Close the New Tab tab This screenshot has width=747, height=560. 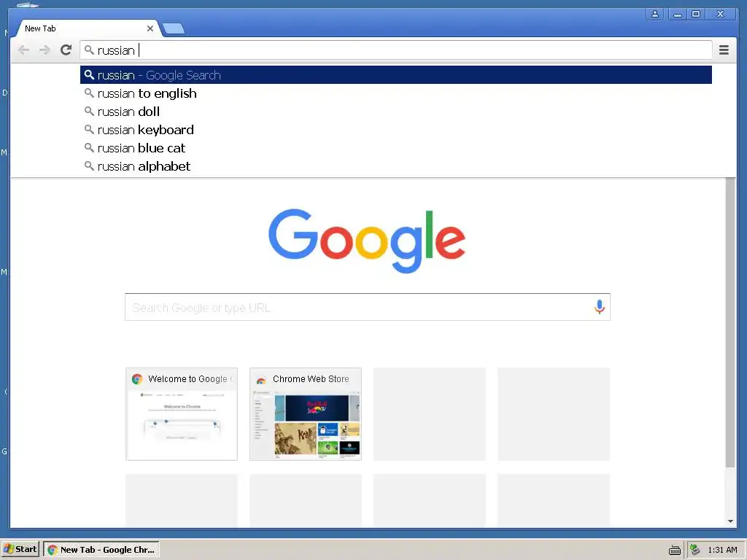(150, 28)
